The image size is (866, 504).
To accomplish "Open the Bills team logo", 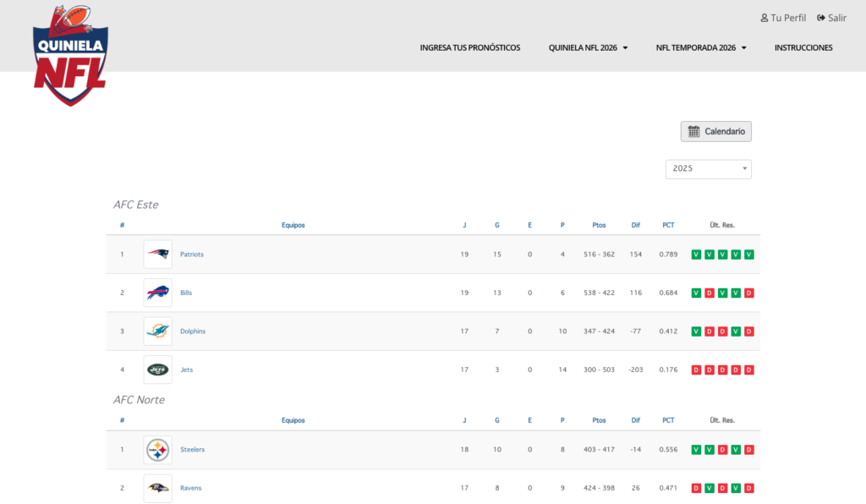I will click(x=157, y=293).
